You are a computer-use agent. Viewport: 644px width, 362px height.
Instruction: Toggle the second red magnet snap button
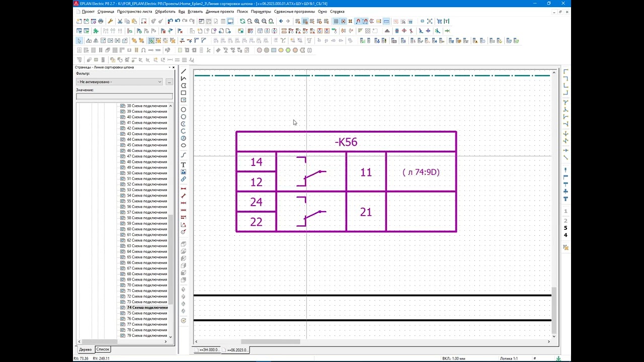(365, 21)
